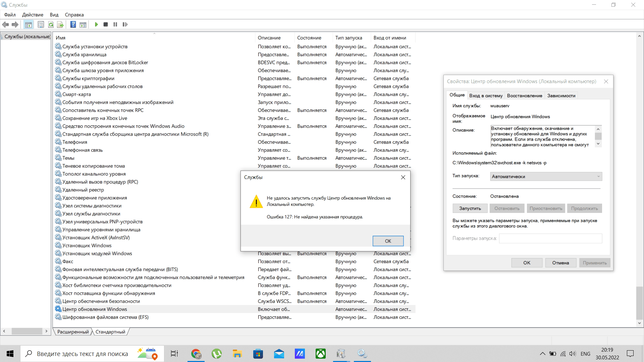The height and width of the screenshot is (362, 644).
Task: Switch to Стандартный view tab
Action: pos(110,332)
